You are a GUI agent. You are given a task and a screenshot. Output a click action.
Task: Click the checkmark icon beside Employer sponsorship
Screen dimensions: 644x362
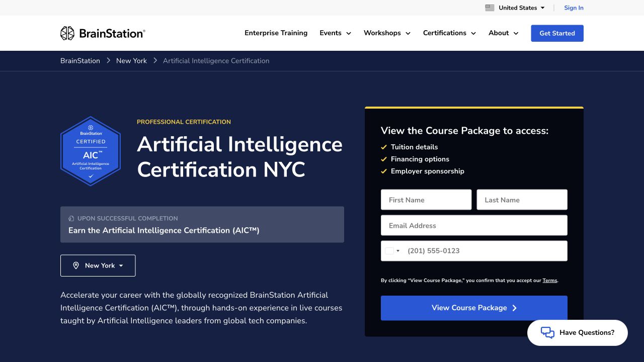[384, 171]
